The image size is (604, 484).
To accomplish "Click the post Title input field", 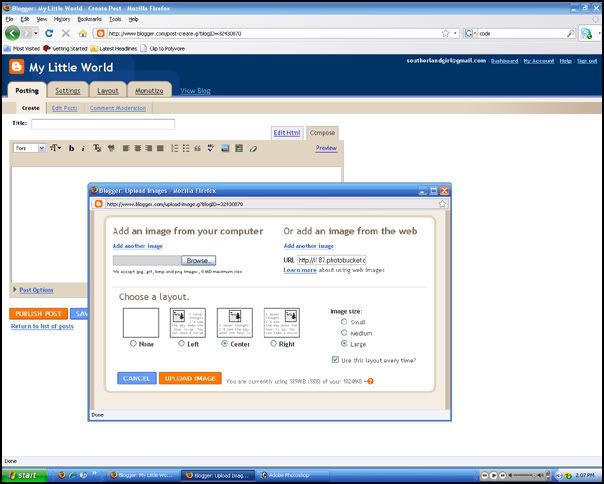I will [103, 124].
